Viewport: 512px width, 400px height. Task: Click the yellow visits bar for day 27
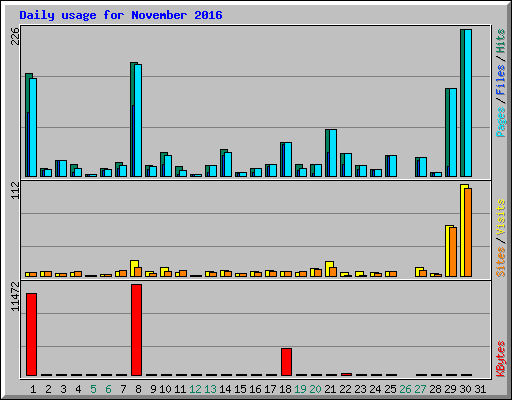[419, 272]
